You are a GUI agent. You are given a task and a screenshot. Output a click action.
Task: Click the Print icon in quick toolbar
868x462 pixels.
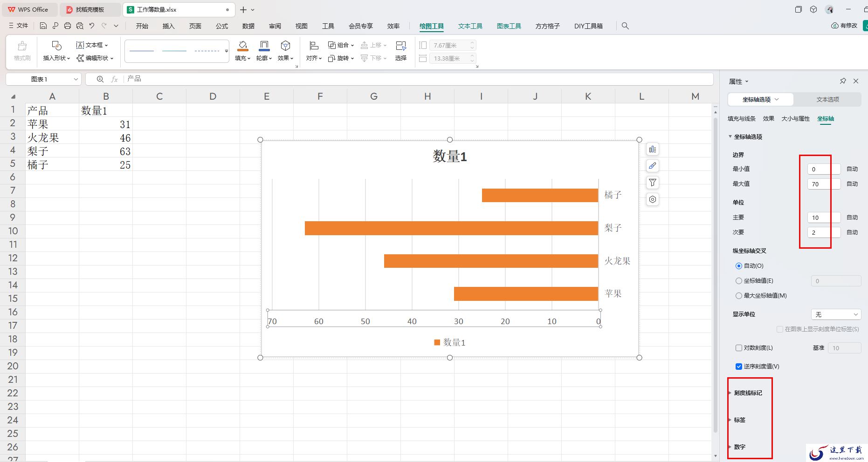pyautogui.click(x=68, y=26)
